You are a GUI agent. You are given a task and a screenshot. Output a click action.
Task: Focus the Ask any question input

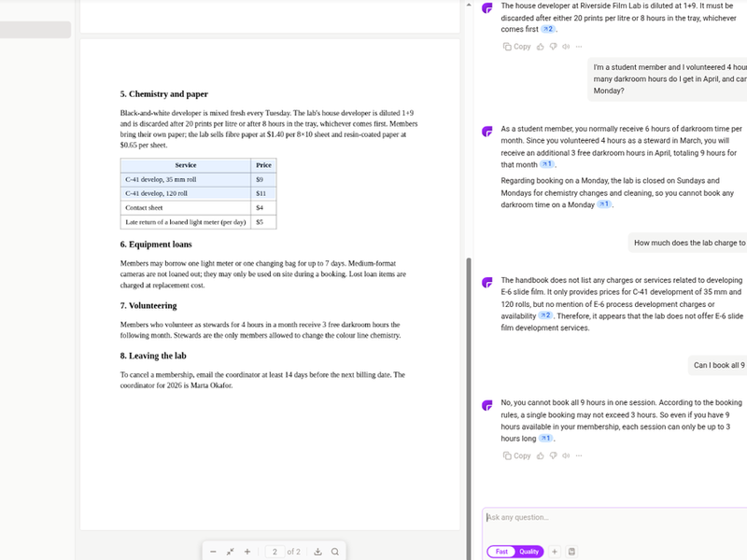(x=614, y=517)
